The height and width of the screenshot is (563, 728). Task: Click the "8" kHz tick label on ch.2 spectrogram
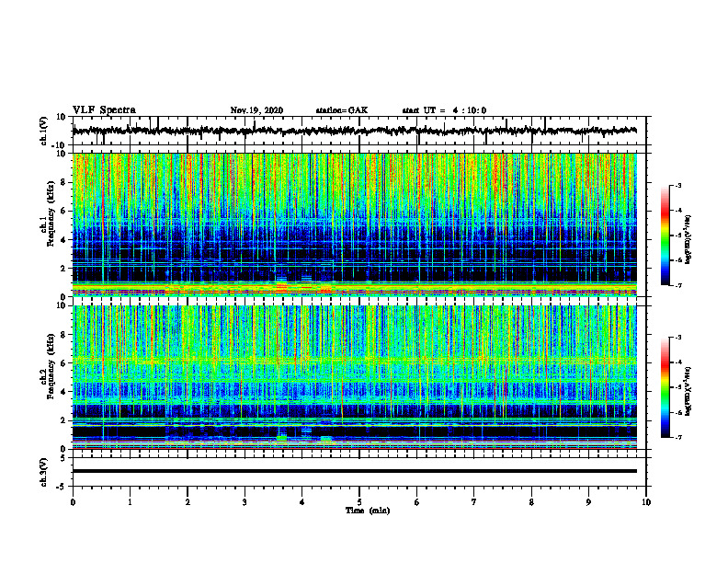[x=63, y=335]
